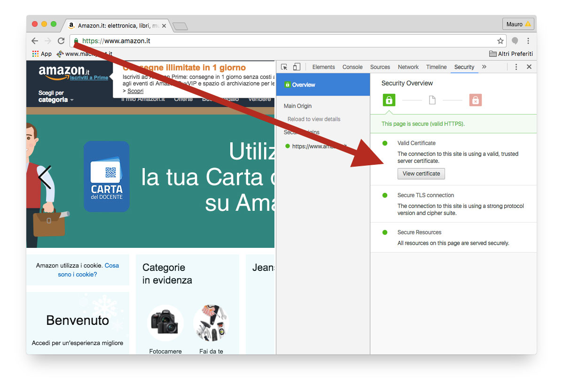Screen dimensions: 563x392
Task: Expand more DevTools tabs chevron
Action: (x=484, y=67)
